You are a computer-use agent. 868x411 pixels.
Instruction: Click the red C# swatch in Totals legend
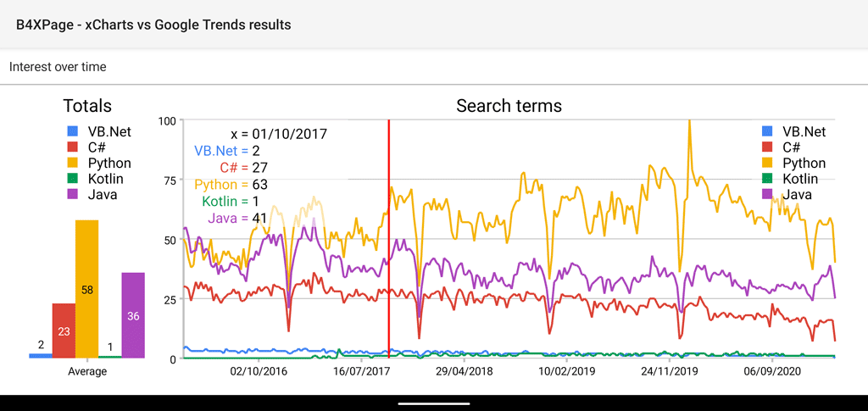click(x=73, y=147)
